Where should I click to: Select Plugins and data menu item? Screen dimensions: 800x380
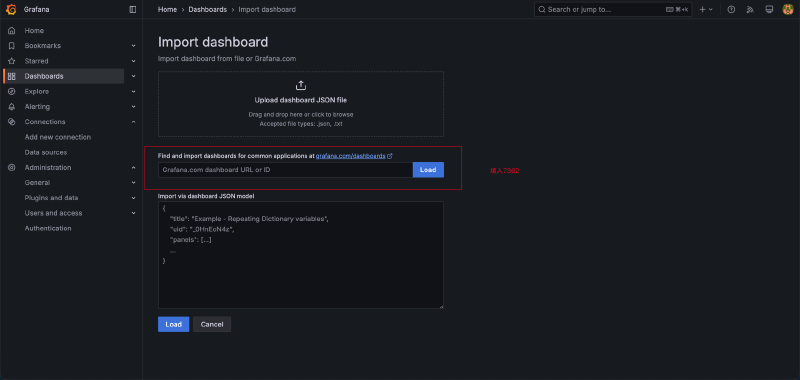click(x=51, y=198)
